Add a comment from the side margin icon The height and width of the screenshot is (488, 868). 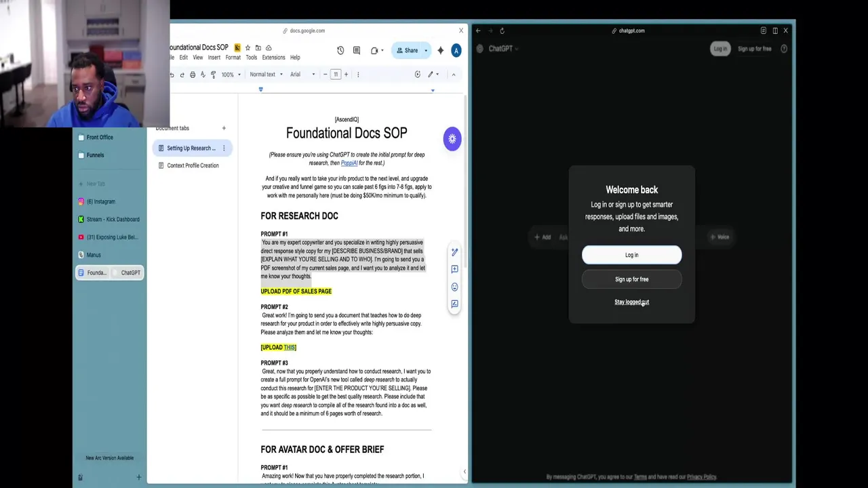click(x=454, y=269)
